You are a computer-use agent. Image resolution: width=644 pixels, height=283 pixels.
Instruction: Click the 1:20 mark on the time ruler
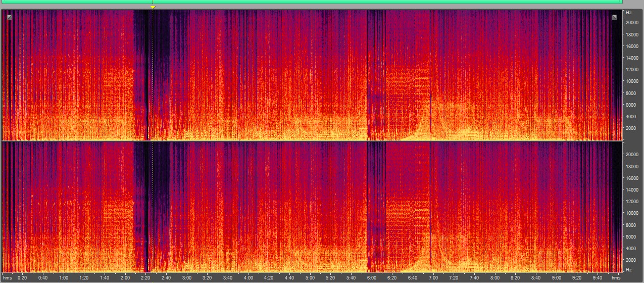click(x=84, y=278)
